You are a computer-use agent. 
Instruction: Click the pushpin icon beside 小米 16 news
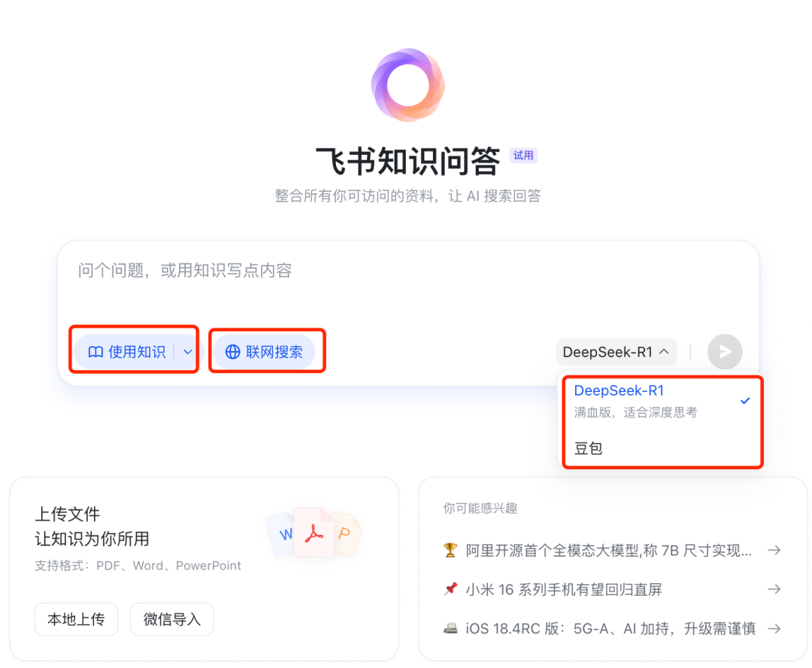450,589
